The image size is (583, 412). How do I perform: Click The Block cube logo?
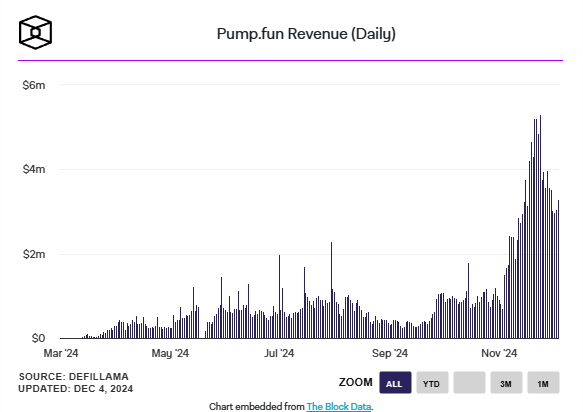point(35,32)
